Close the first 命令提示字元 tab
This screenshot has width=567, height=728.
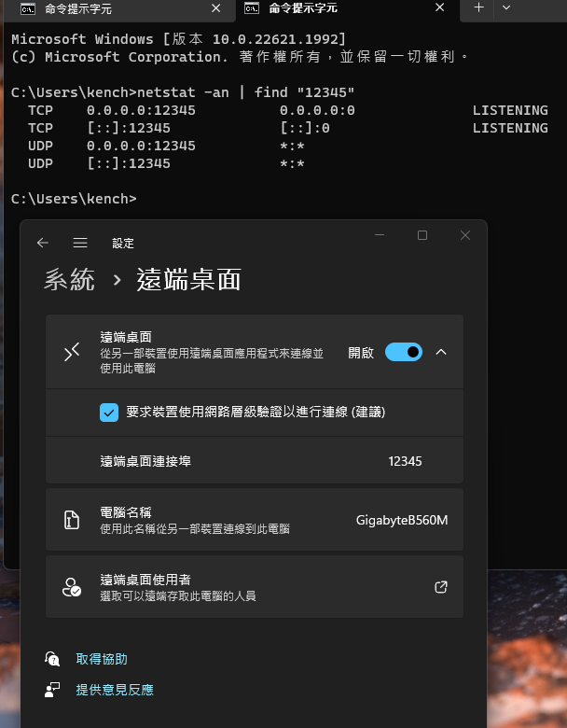click(x=215, y=8)
